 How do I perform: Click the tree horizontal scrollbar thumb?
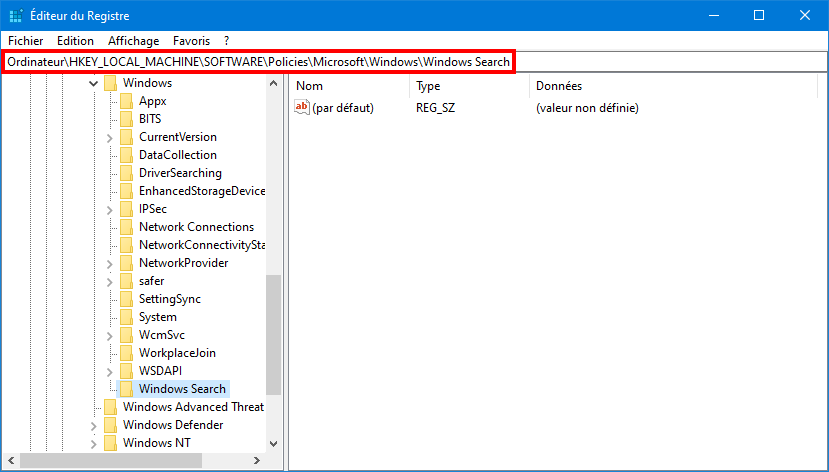[110, 460]
